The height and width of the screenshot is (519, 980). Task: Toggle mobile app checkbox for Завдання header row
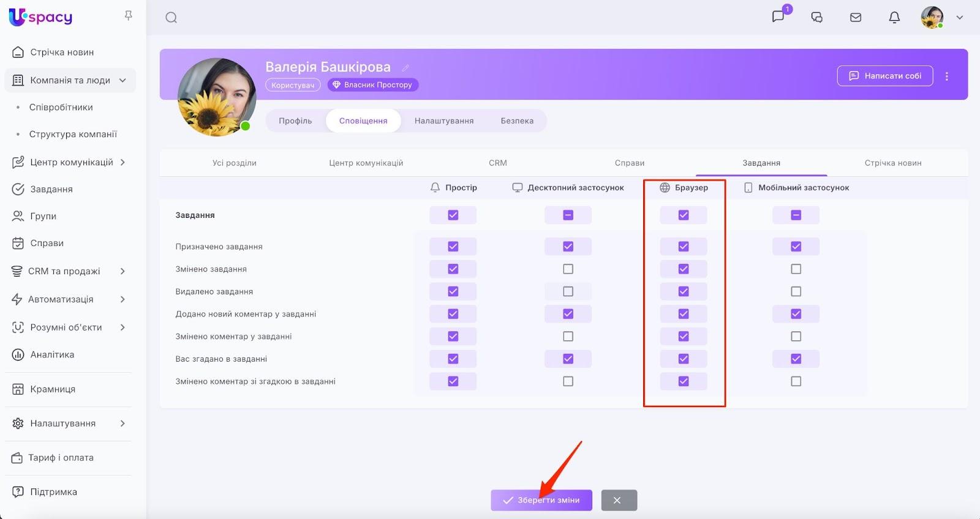(796, 215)
